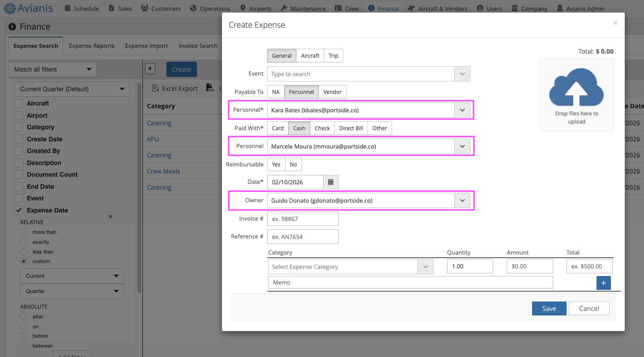Image resolution: width=644 pixels, height=357 pixels.
Task: Open the Match all filters dropdown
Action: coord(52,69)
